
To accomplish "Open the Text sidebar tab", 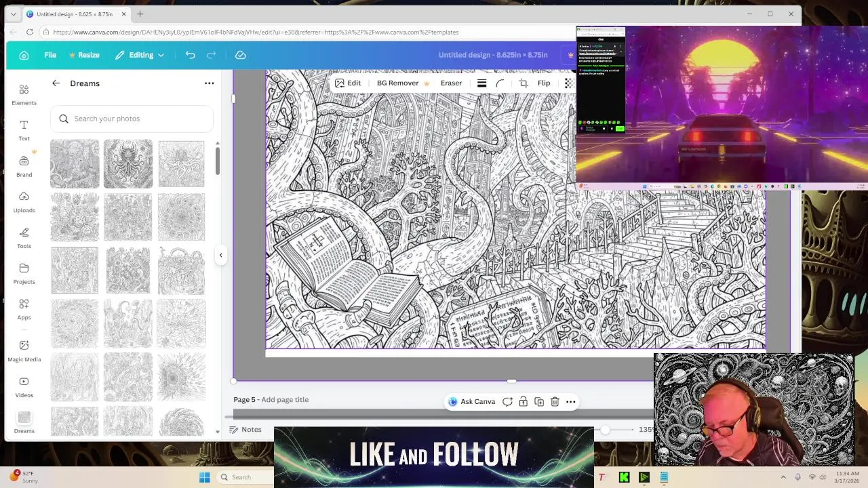I will 24,130.
